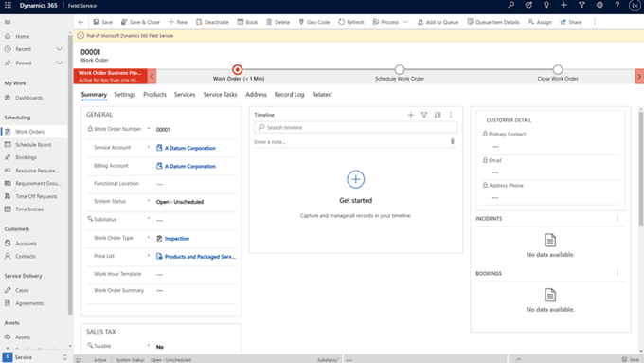Open A Datum Corporation billing account link
Viewport: 644px width, 363px height.
click(190, 166)
